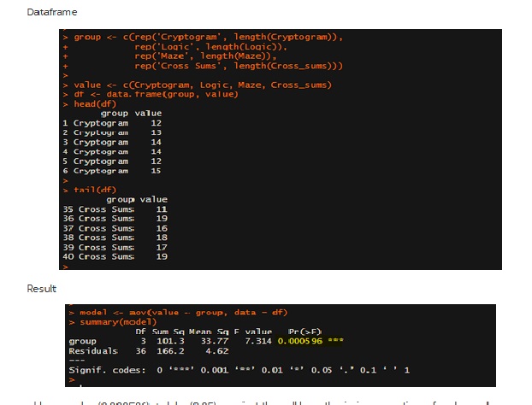
Task: Click the code line rep('Maze', length(Maze))
Action: click(205, 56)
